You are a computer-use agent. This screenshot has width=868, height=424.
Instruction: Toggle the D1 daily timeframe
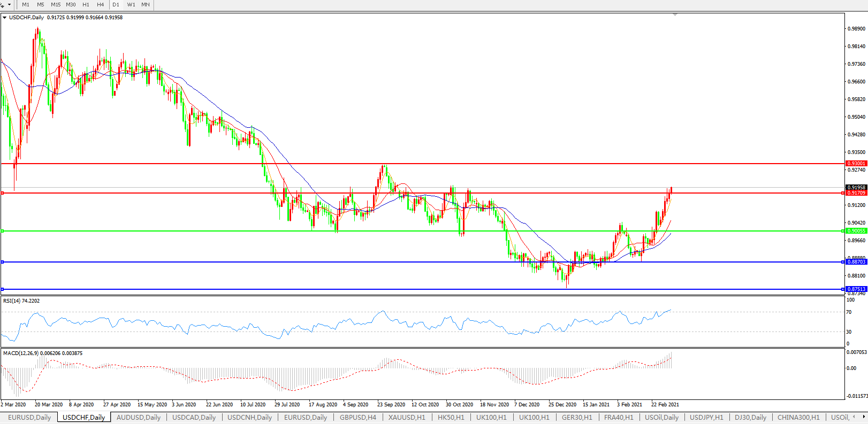coord(116,4)
